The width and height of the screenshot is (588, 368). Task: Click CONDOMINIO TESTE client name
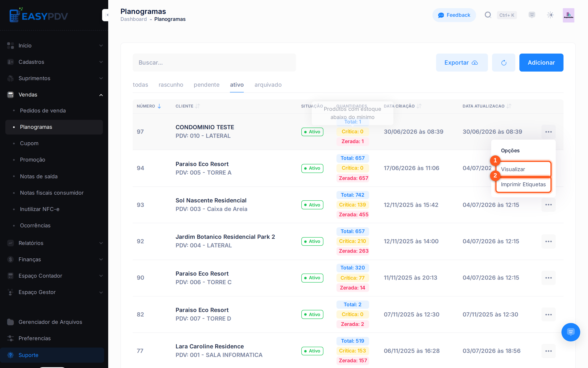click(x=205, y=127)
